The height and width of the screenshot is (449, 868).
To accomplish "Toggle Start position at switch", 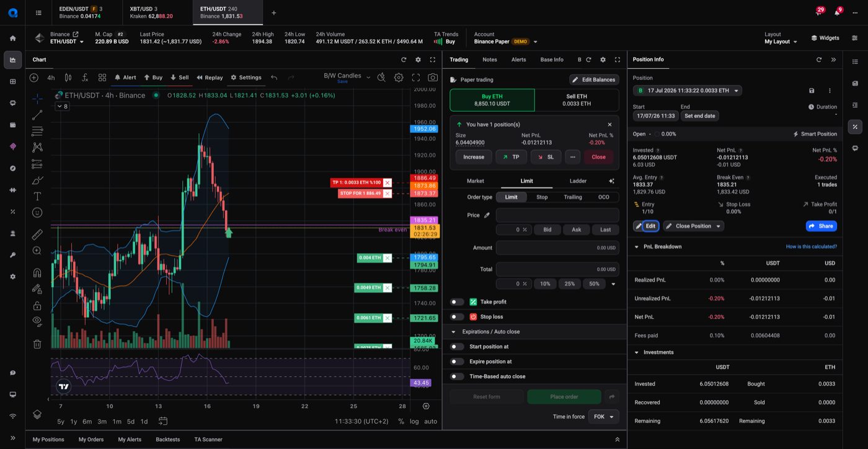I will (x=457, y=347).
